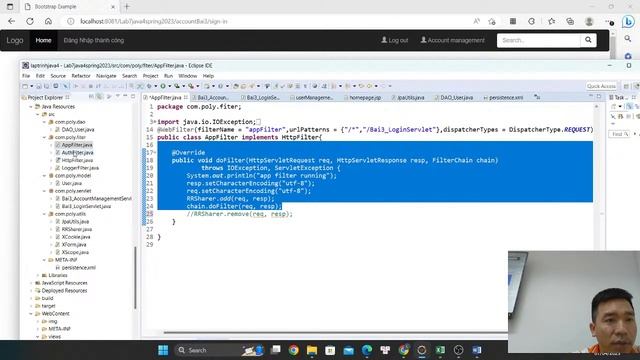This screenshot has height=360, width=640.
Task: Open Windows Start menu
Action: point(163,350)
